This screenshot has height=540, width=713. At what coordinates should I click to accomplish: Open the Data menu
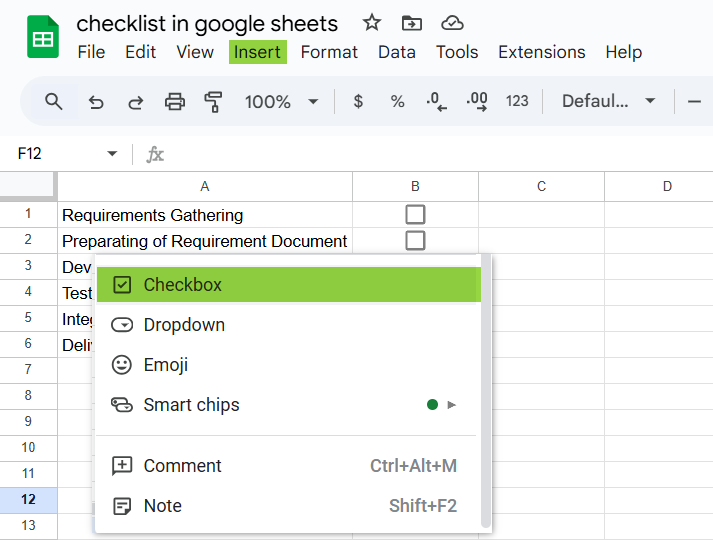click(397, 52)
